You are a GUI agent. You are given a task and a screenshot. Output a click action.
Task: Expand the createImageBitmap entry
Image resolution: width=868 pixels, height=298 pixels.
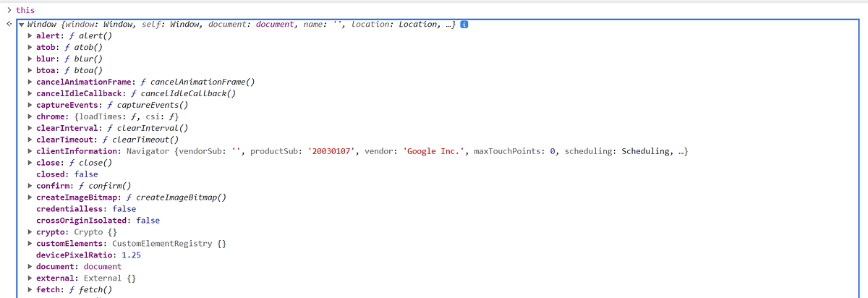pyautogui.click(x=30, y=197)
